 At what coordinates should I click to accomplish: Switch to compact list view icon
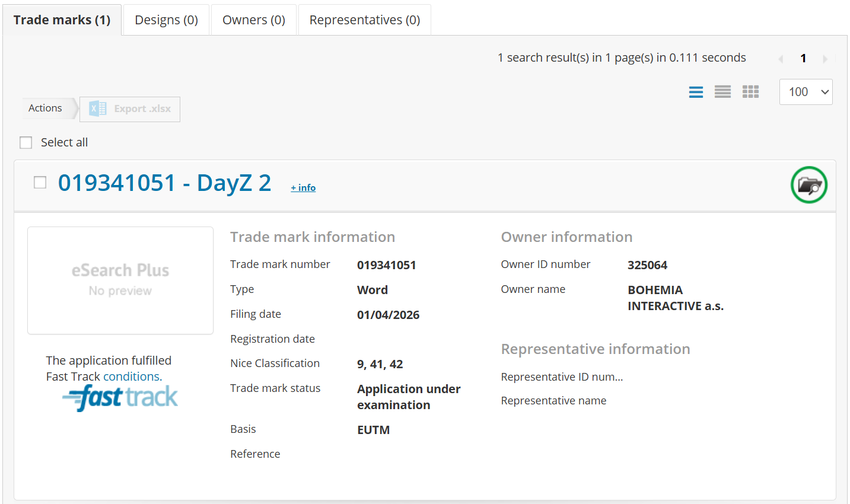pos(722,92)
